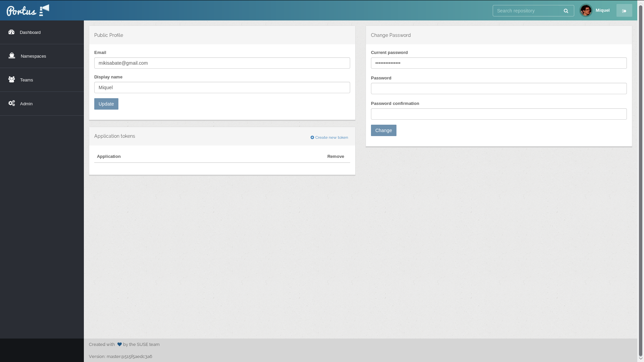Image resolution: width=644 pixels, height=362 pixels.
Task: Click the Dashboard menu item
Action: 42,32
